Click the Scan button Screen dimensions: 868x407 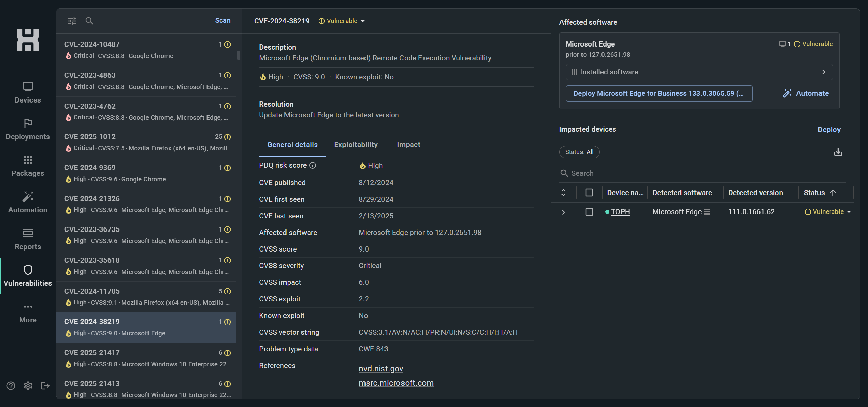tap(223, 21)
